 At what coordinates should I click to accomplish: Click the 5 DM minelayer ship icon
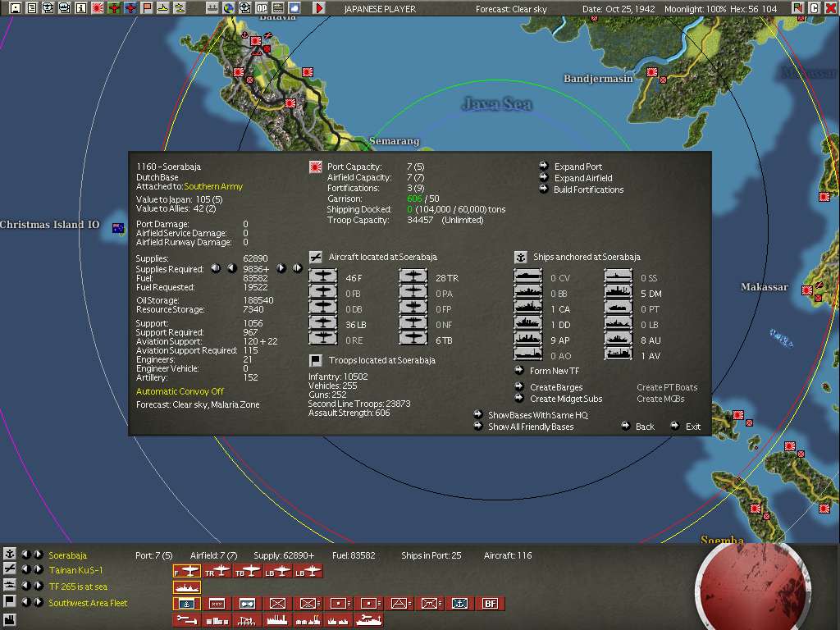coord(619,293)
